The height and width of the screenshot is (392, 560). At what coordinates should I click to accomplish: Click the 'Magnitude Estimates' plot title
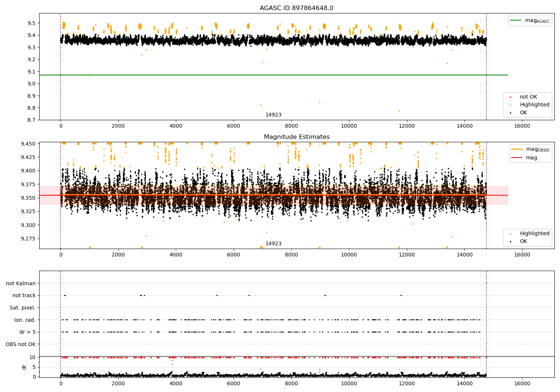(x=296, y=137)
